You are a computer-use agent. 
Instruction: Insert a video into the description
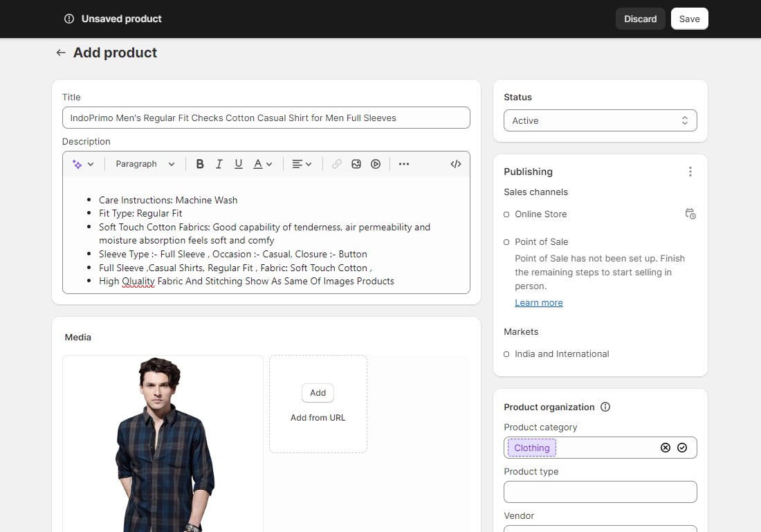click(376, 164)
